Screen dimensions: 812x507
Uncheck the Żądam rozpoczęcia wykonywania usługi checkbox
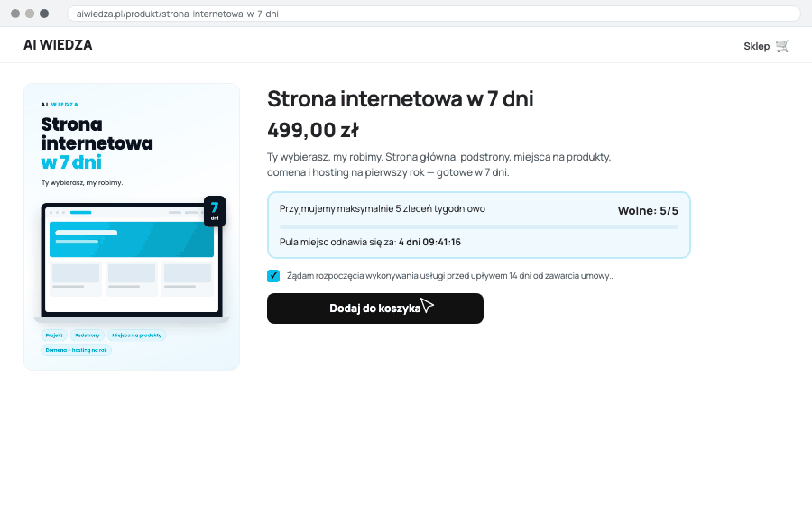pyautogui.click(x=273, y=276)
